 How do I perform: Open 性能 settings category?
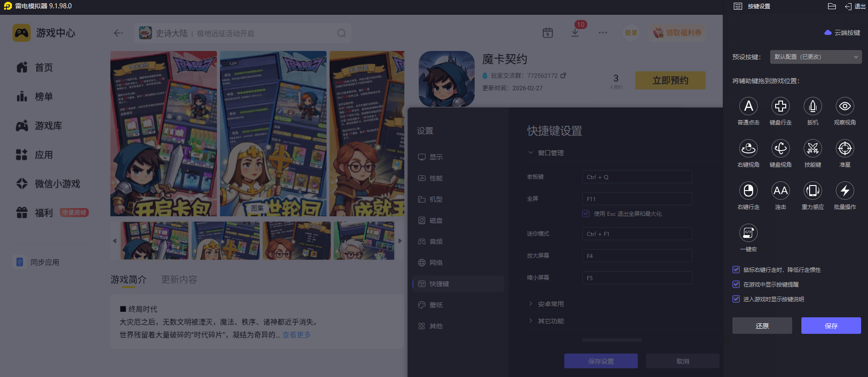[x=458, y=178]
